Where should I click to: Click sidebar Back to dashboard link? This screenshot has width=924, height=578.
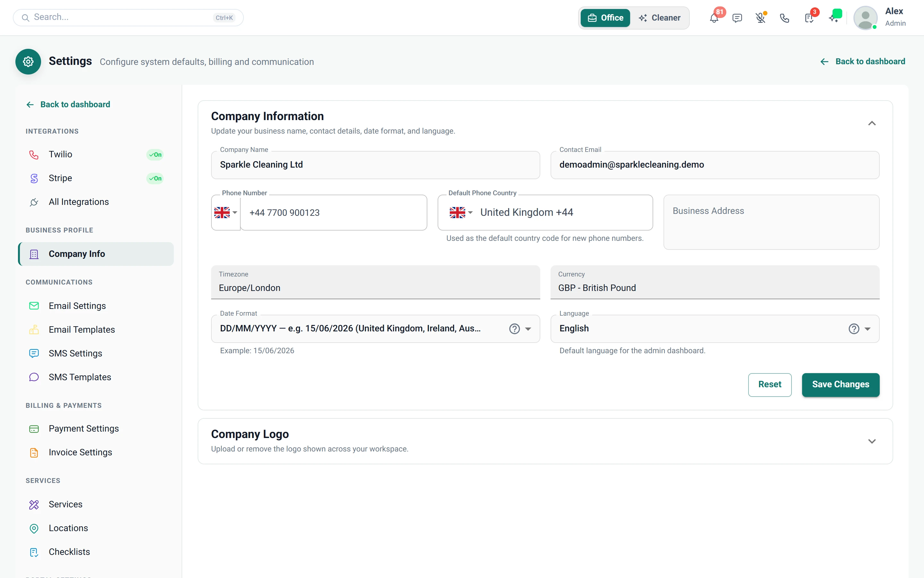tap(68, 104)
